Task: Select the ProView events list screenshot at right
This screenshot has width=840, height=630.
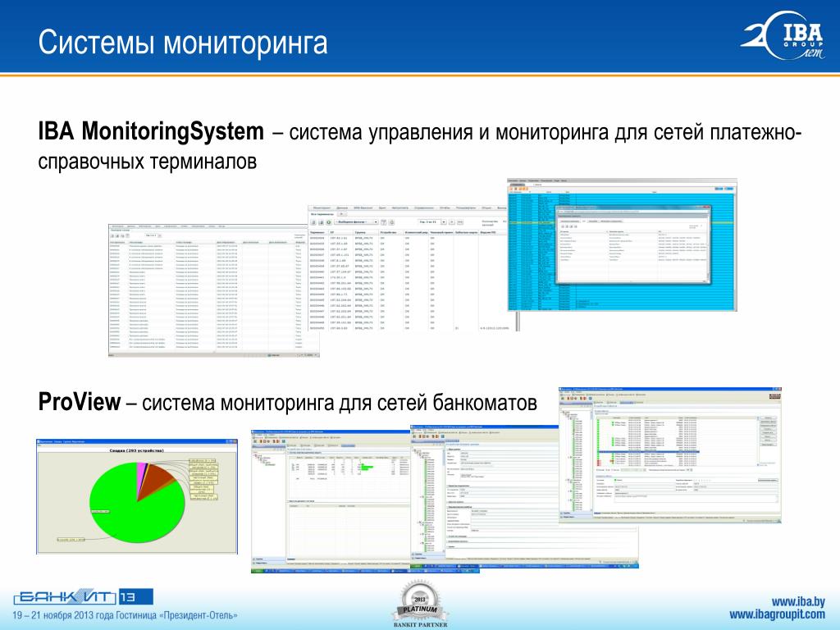Action: pos(669,454)
